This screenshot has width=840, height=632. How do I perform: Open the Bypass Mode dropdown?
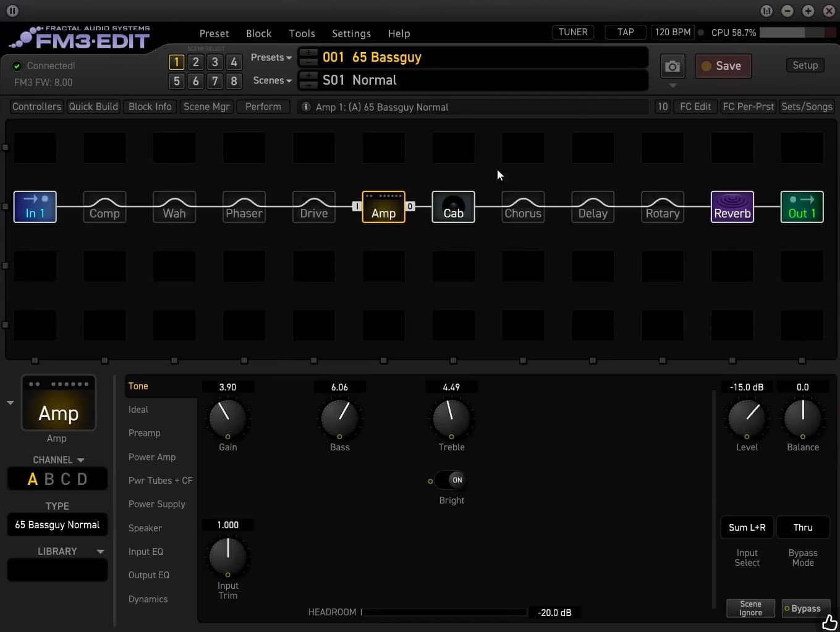click(x=803, y=528)
